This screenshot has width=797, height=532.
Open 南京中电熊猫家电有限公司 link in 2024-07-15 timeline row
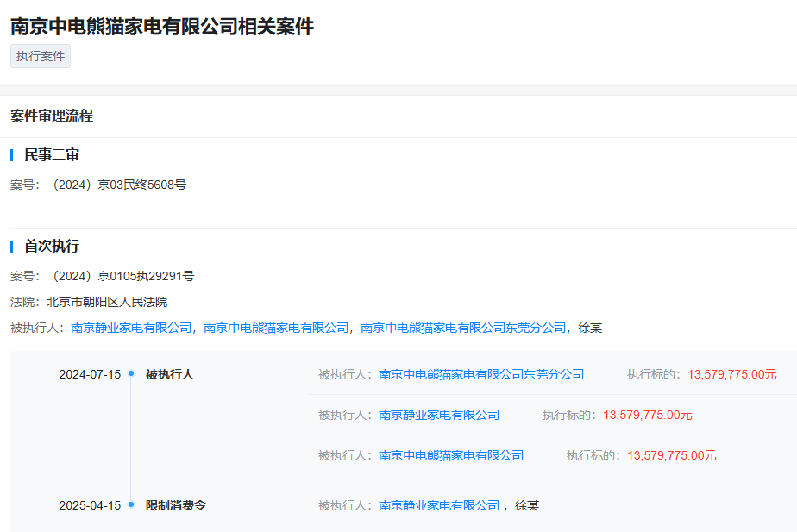pos(451,456)
